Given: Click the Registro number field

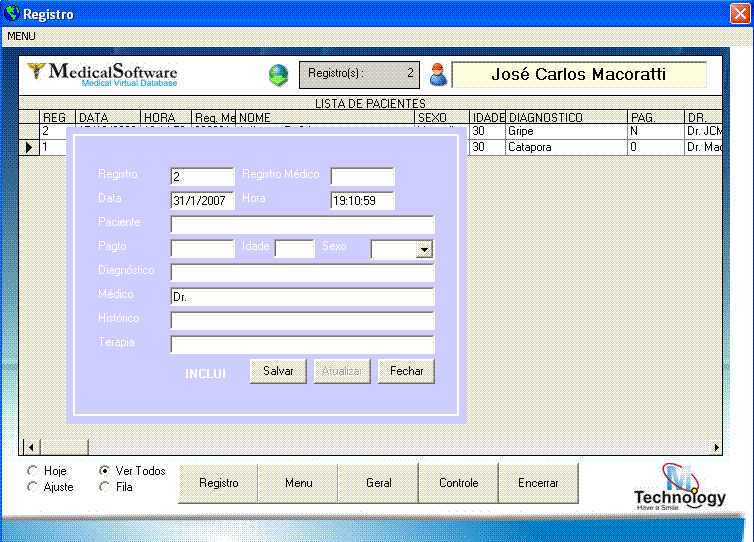Looking at the screenshot, I should click(202, 176).
